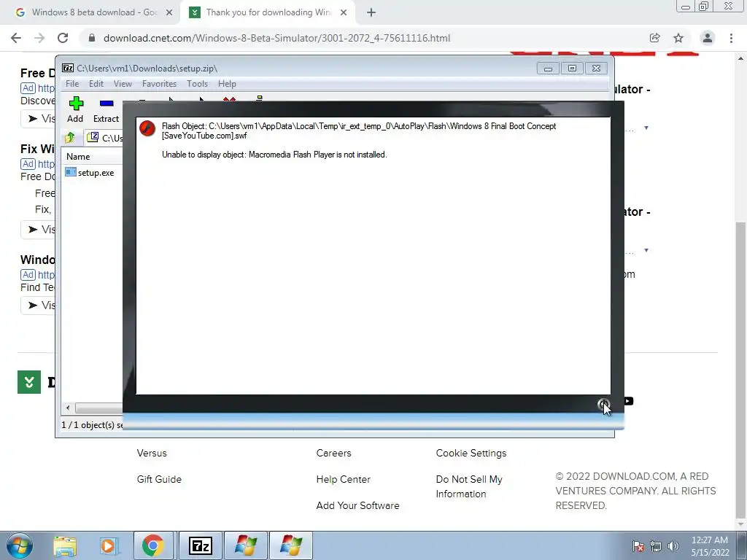The width and height of the screenshot is (747, 560).
Task: Go up one folder in 7-Zip
Action: point(69,138)
